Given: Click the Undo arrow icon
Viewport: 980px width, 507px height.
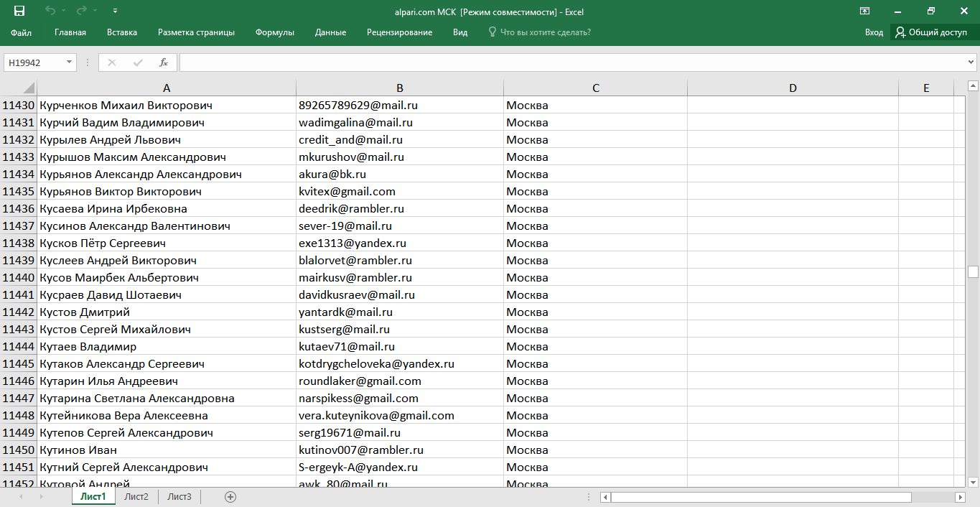Looking at the screenshot, I should pos(50,11).
